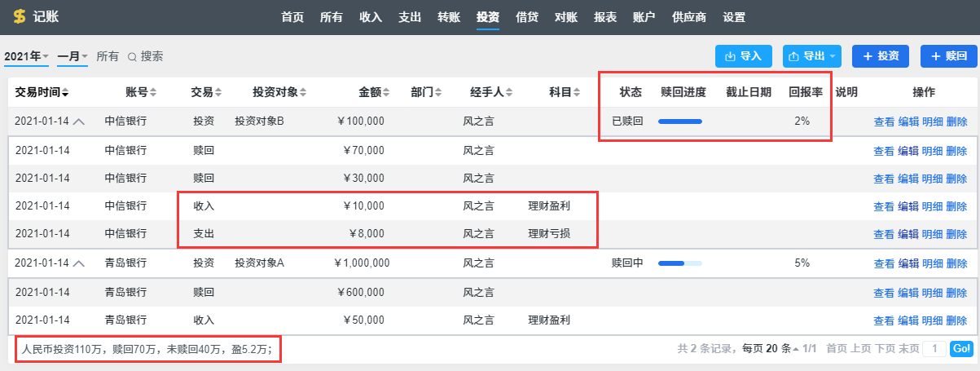The height and width of the screenshot is (371, 980).
Task: Click the sort icon next to 账号
Action: tap(153, 93)
